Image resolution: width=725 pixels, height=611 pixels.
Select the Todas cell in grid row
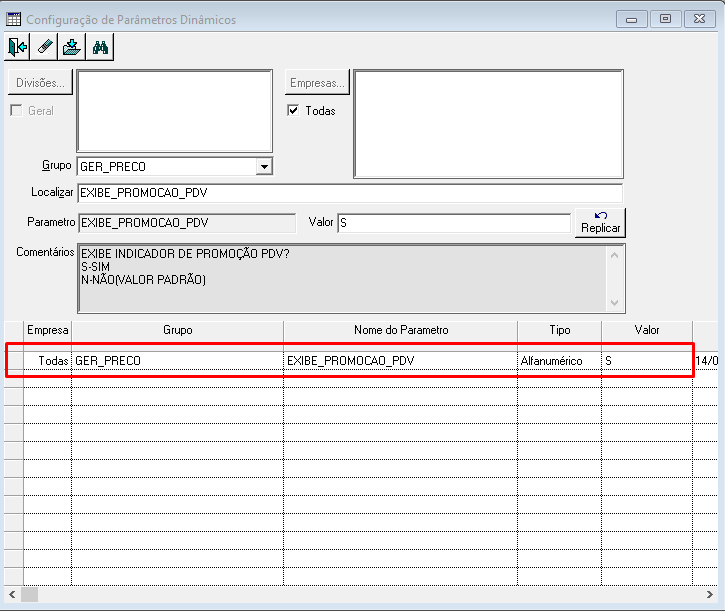(48, 361)
